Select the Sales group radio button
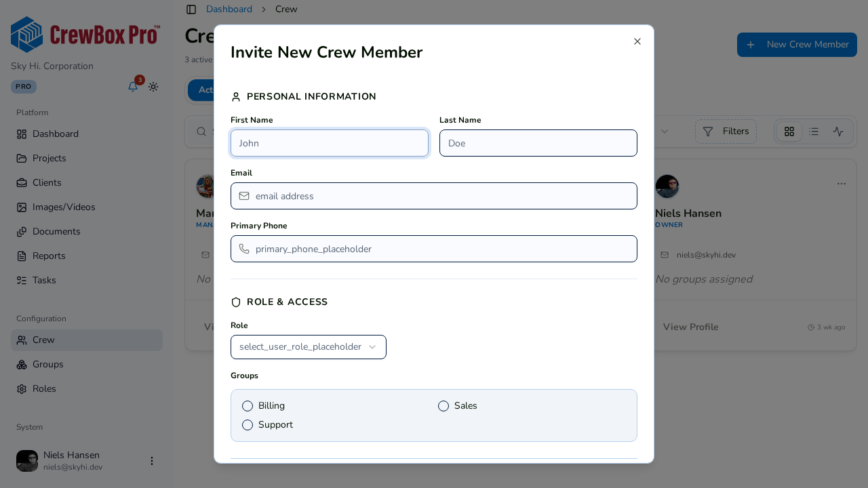Image resolution: width=868 pixels, height=488 pixels. (443, 406)
